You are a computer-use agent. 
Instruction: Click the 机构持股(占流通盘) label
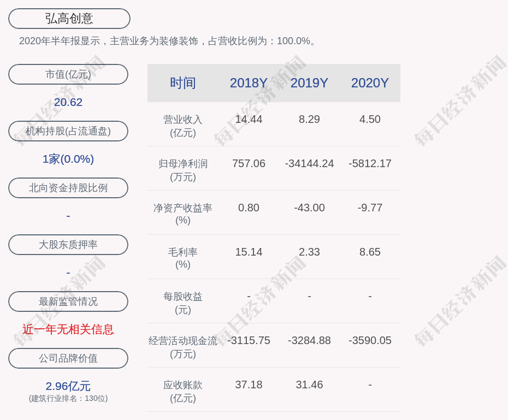pos(68,131)
